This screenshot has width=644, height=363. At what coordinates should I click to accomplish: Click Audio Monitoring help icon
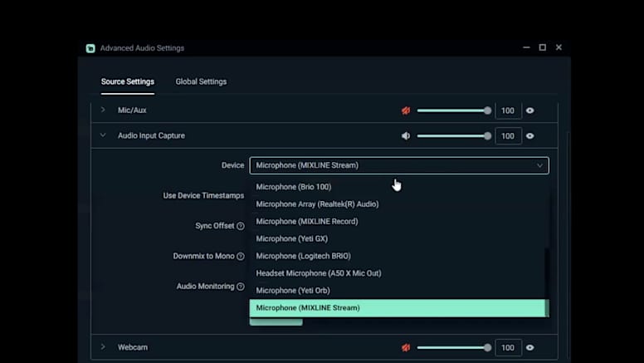click(x=241, y=287)
